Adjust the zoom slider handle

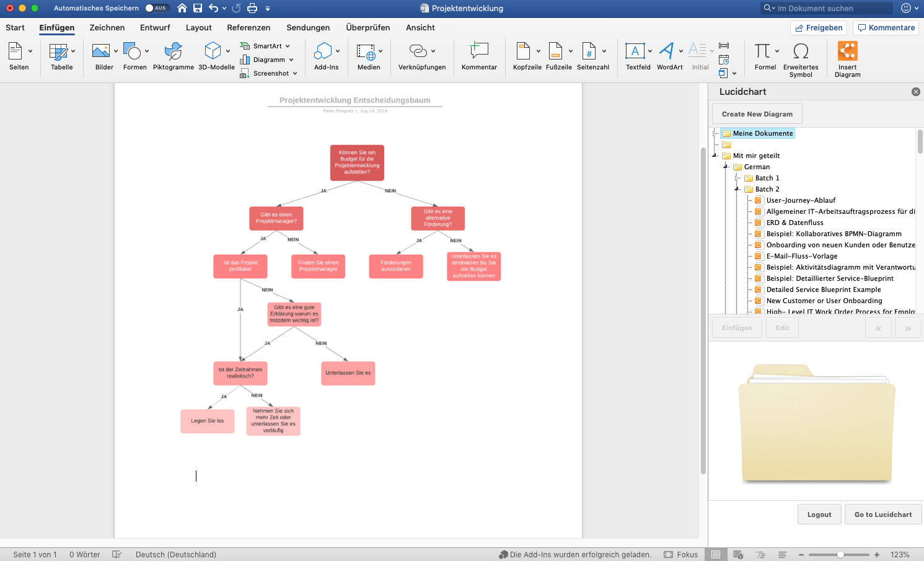click(x=840, y=555)
